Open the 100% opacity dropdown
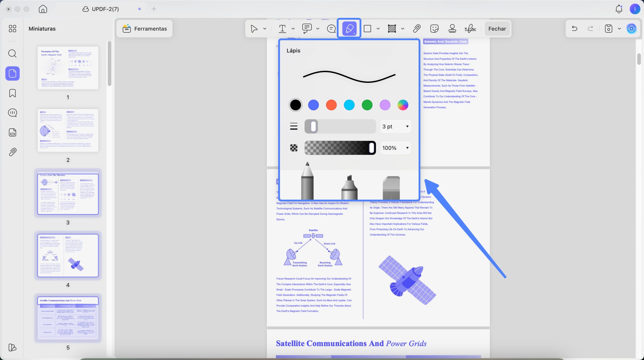 click(395, 148)
